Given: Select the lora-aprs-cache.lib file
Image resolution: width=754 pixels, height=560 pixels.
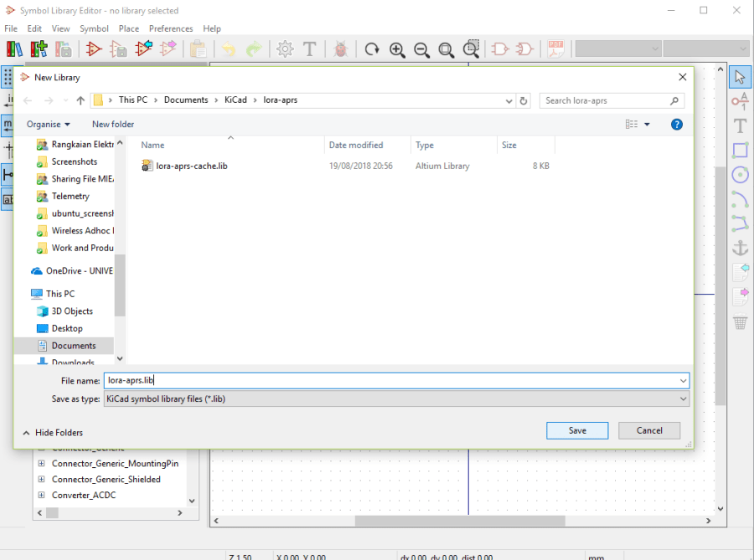Looking at the screenshot, I should [191, 166].
